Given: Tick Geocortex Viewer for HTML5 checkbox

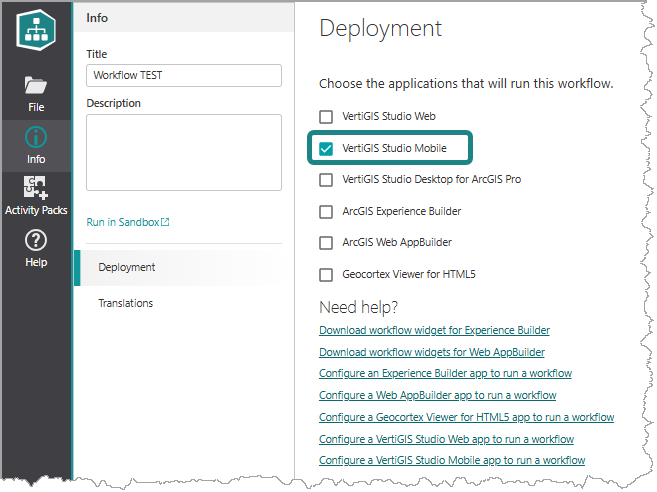Looking at the screenshot, I should pyautogui.click(x=326, y=275).
